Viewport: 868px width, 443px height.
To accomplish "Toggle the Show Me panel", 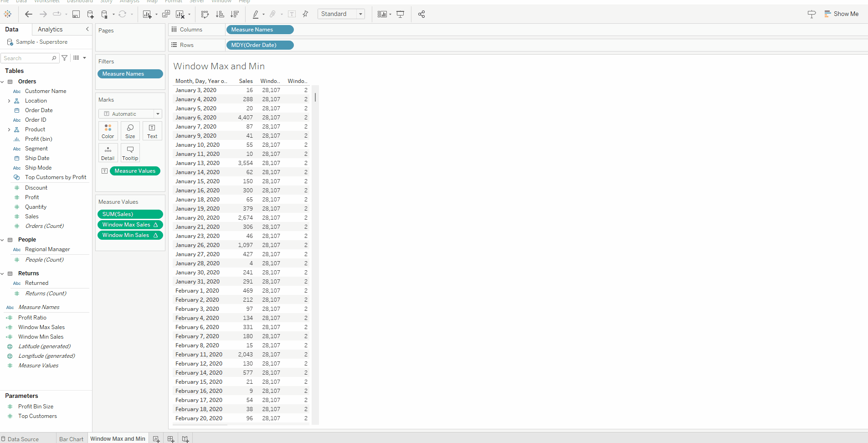I will [x=841, y=14].
